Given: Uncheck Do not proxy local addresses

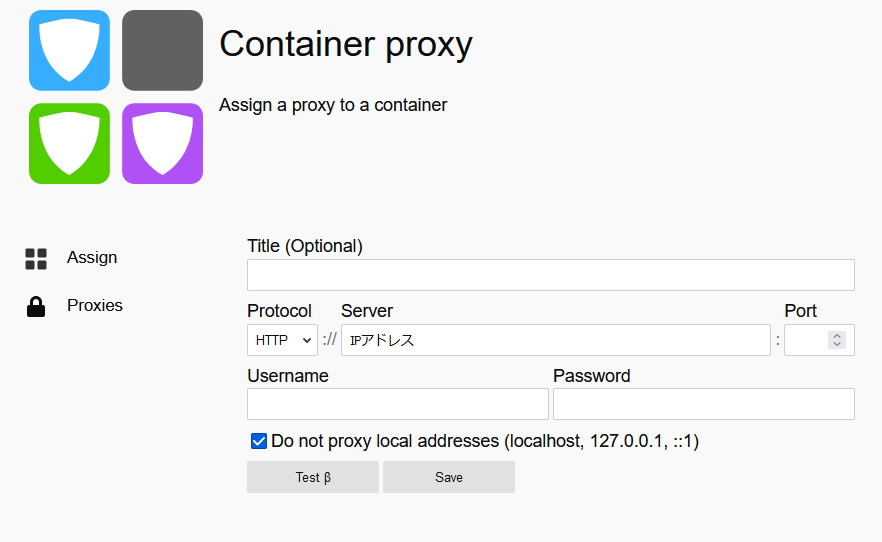Looking at the screenshot, I should (259, 441).
